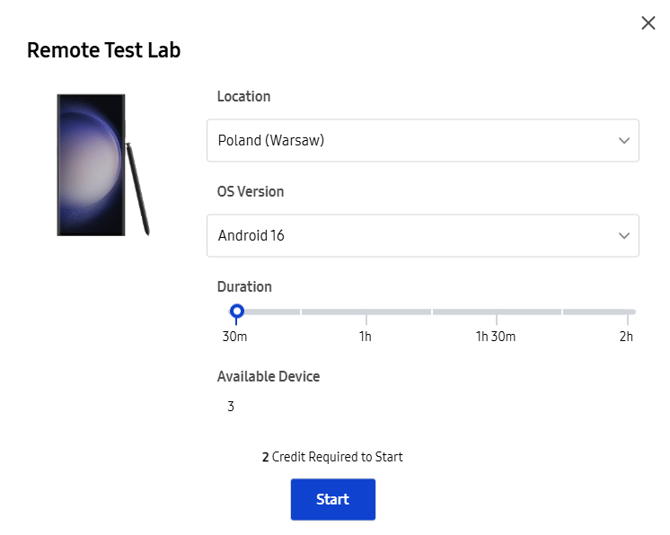This screenshot has width=670, height=535.
Task: Set duration to 1h 30m on slider
Action: coord(497,312)
